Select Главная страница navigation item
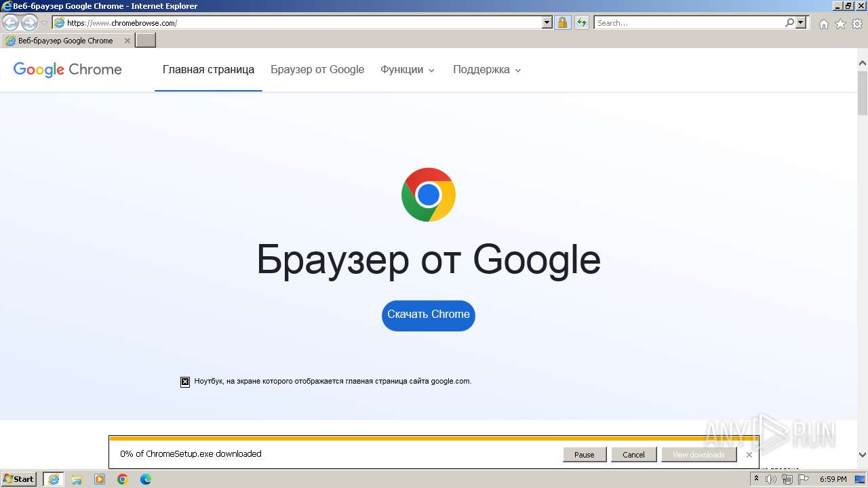 pos(208,69)
